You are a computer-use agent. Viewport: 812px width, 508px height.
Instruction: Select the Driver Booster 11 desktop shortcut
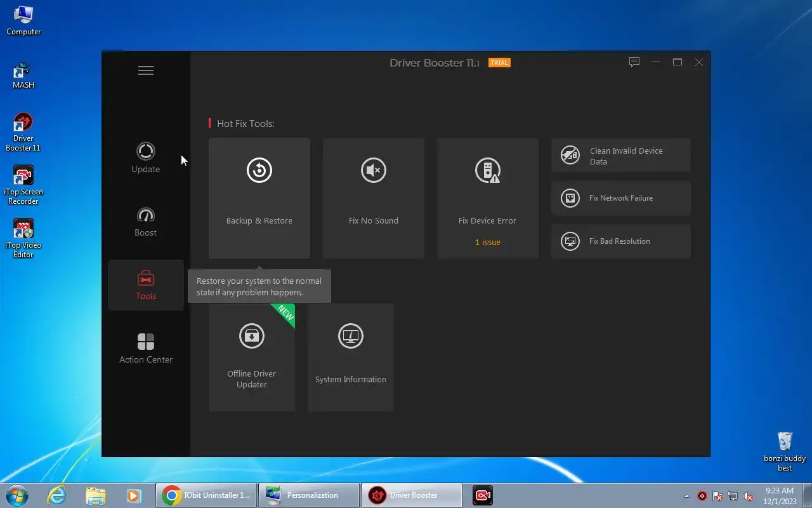[x=23, y=132]
